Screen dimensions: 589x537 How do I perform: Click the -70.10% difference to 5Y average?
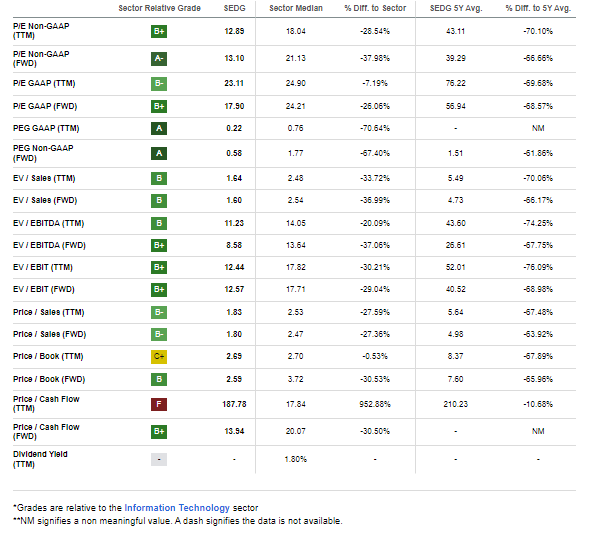point(538,31)
